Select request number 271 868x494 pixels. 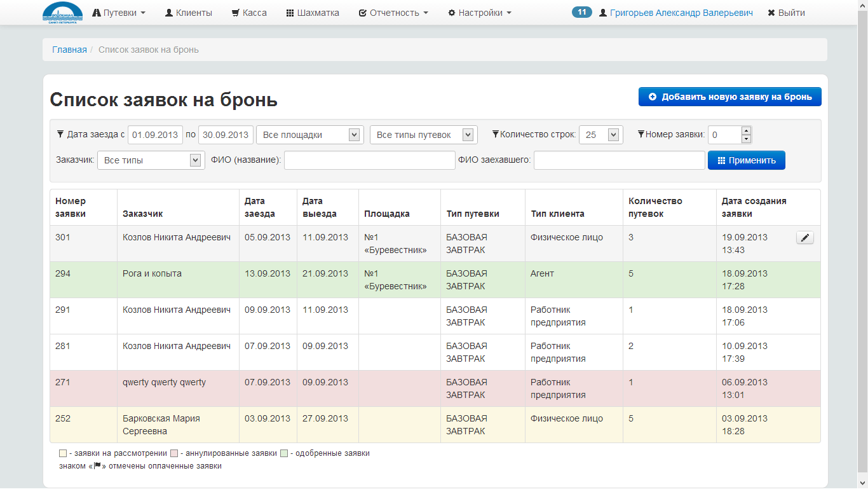[63, 382]
